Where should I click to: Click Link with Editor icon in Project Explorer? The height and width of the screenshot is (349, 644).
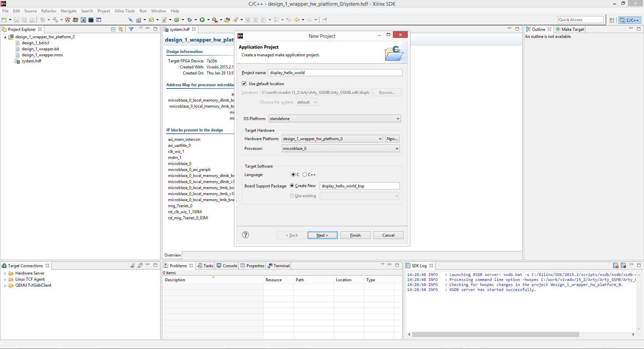[121, 30]
